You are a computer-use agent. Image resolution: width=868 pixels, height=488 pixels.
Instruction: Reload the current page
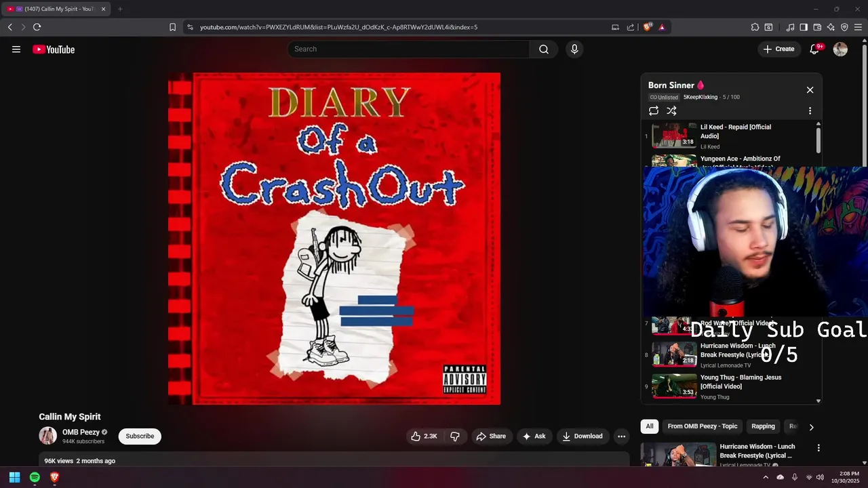click(x=37, y=27)
